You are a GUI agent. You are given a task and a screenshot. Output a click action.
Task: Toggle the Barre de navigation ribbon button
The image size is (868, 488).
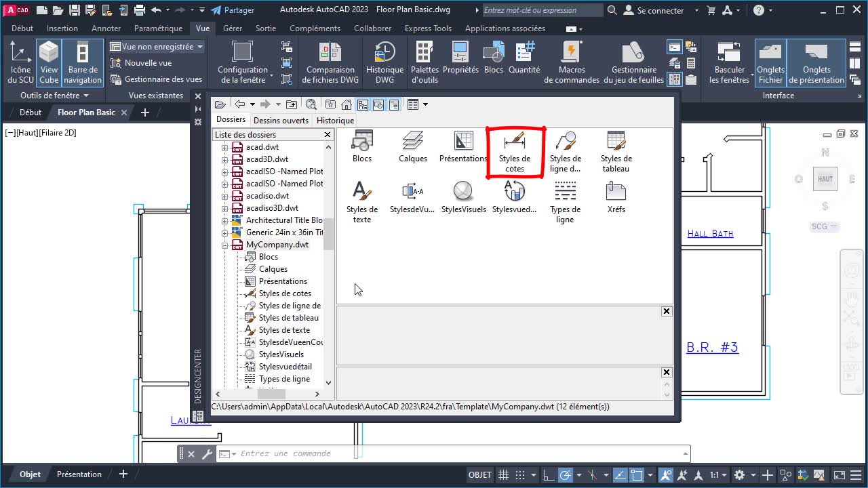[83, 62]
